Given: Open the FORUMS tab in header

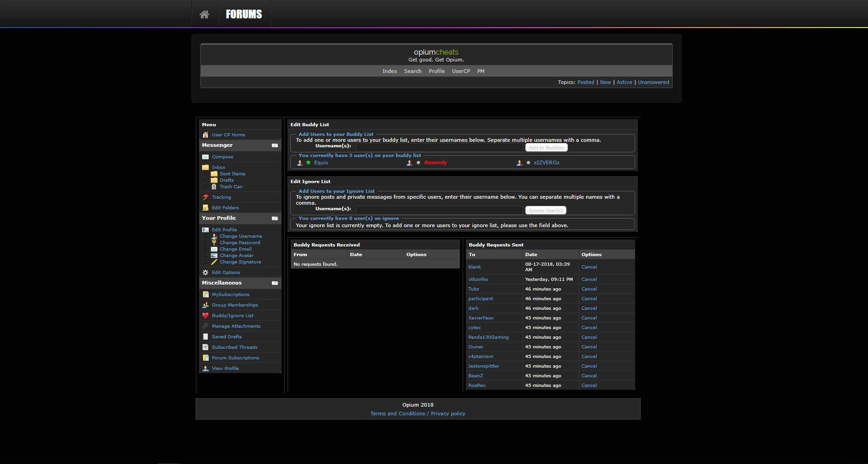Looking at the screenshot, I should (x=244, y=14).
